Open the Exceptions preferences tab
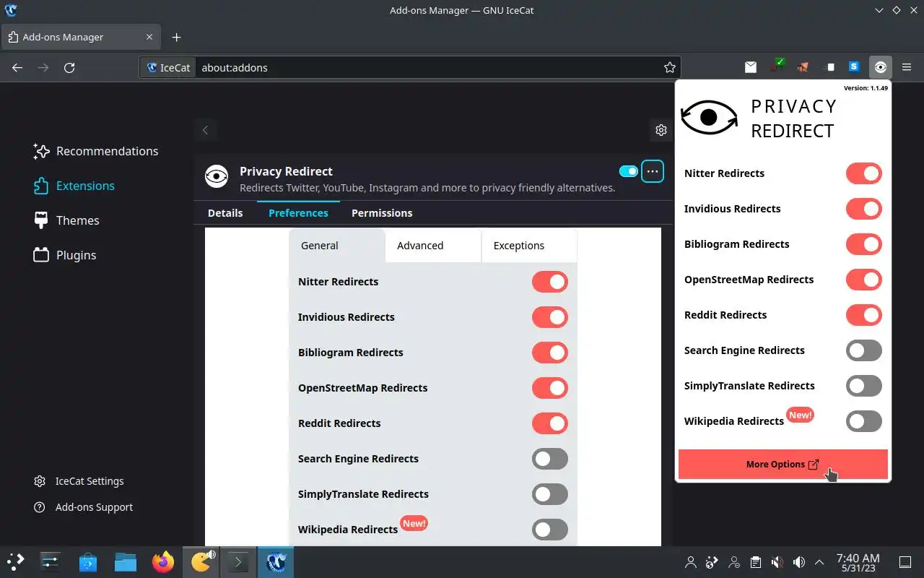The image size is (924, 578). tap(529, 246)
